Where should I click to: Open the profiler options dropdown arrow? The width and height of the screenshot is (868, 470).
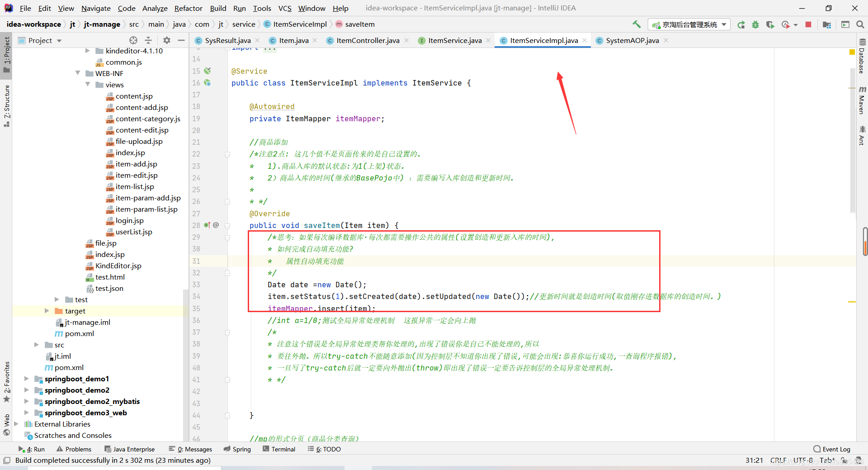point(795,25)
